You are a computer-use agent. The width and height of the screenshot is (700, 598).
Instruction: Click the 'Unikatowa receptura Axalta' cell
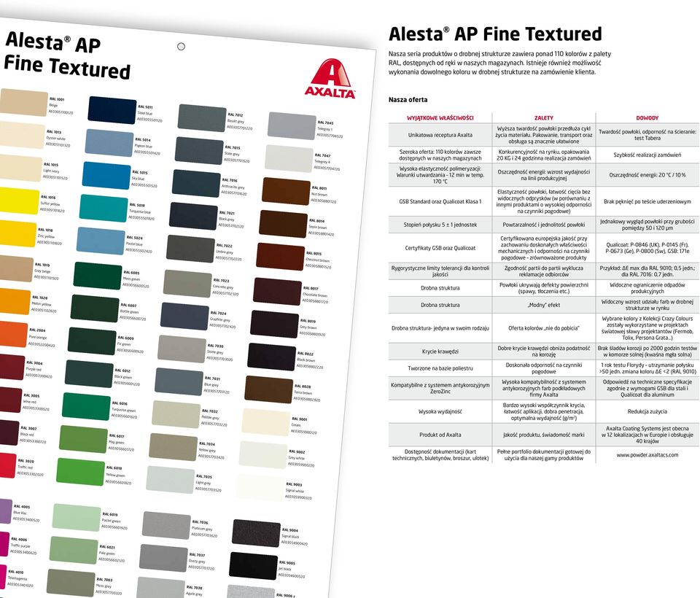coord(440,135)
